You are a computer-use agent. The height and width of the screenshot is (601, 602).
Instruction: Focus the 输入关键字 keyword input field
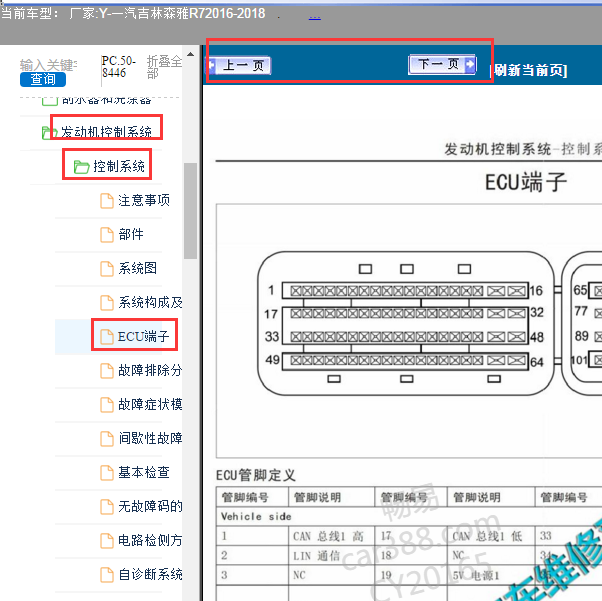(x=49, y=65)
